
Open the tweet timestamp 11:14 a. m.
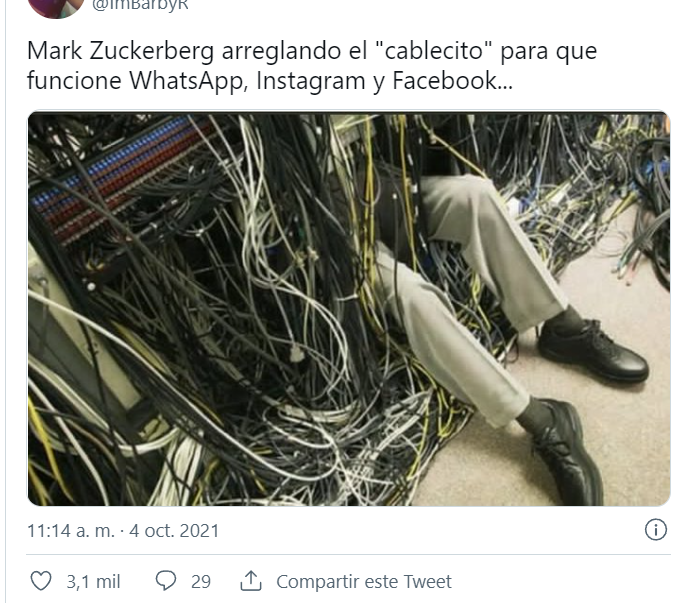pos(71,531)
